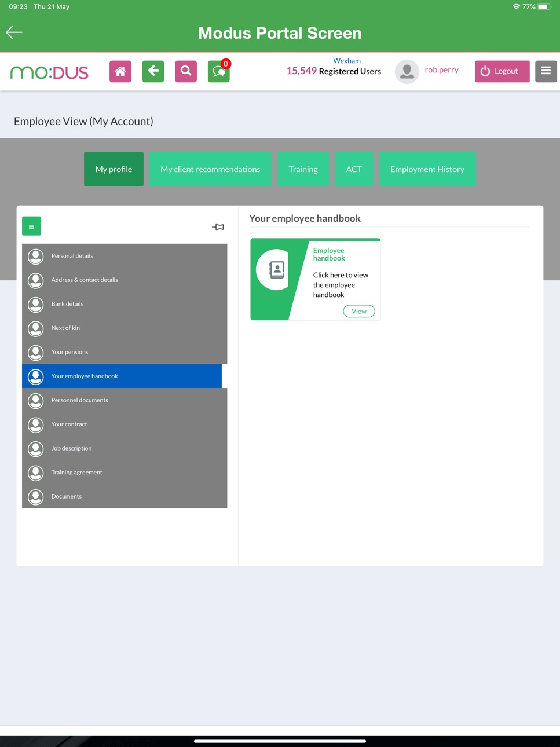This screenshot has height=747, width=560.
Task: Open Documents entry in sidebar
Action: click(125, 496)
